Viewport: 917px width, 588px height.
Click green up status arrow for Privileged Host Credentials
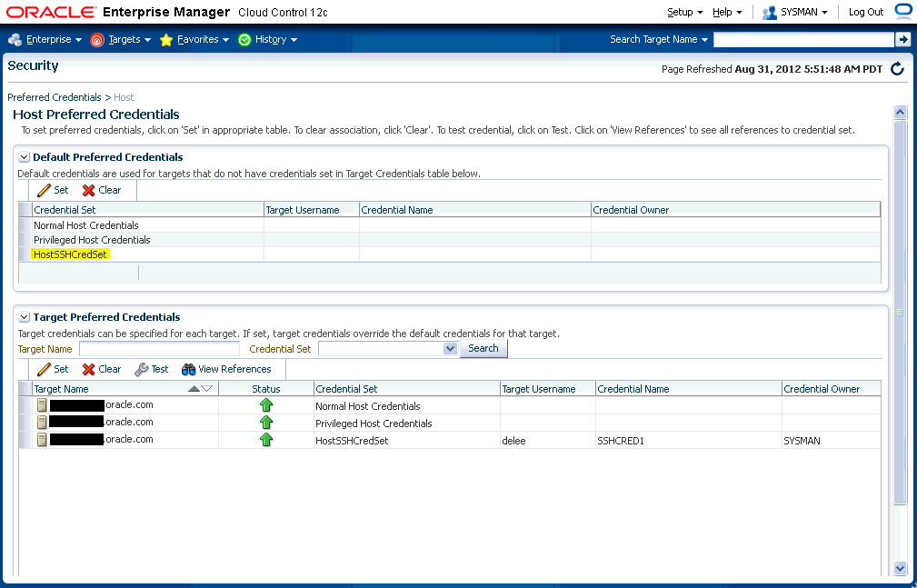[266, 423]
